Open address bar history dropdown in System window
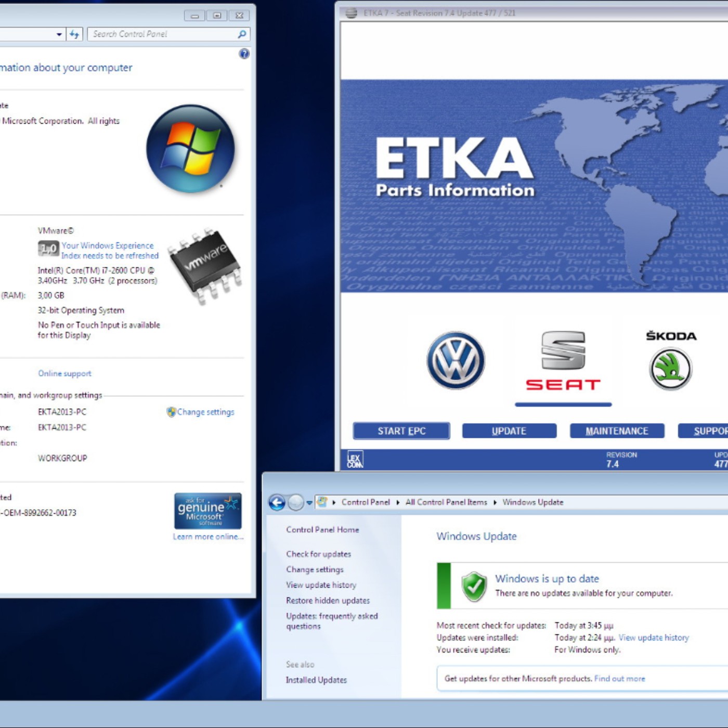This screenshot has height=728, width=728. click(x=59, y=34)
